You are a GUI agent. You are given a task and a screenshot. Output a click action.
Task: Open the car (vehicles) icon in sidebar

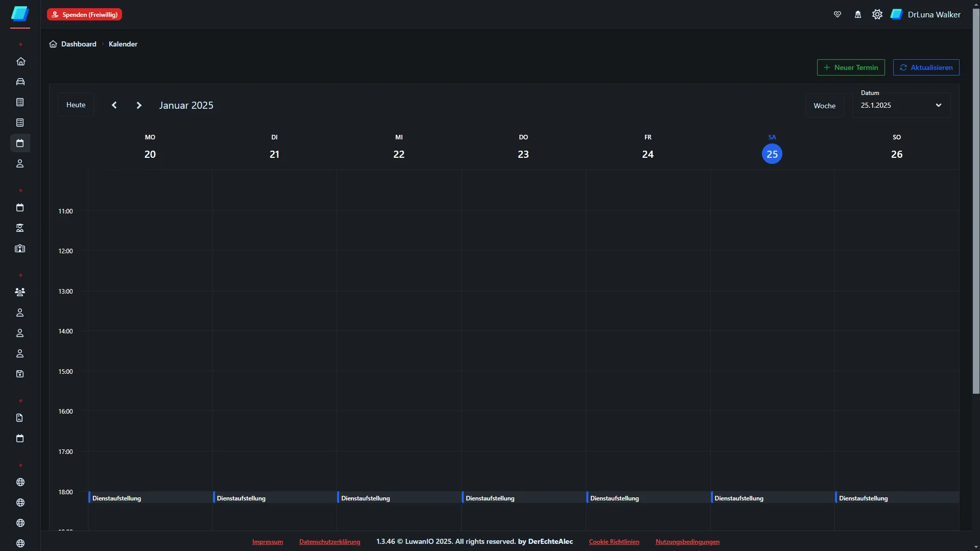click(x=20, y=82)
